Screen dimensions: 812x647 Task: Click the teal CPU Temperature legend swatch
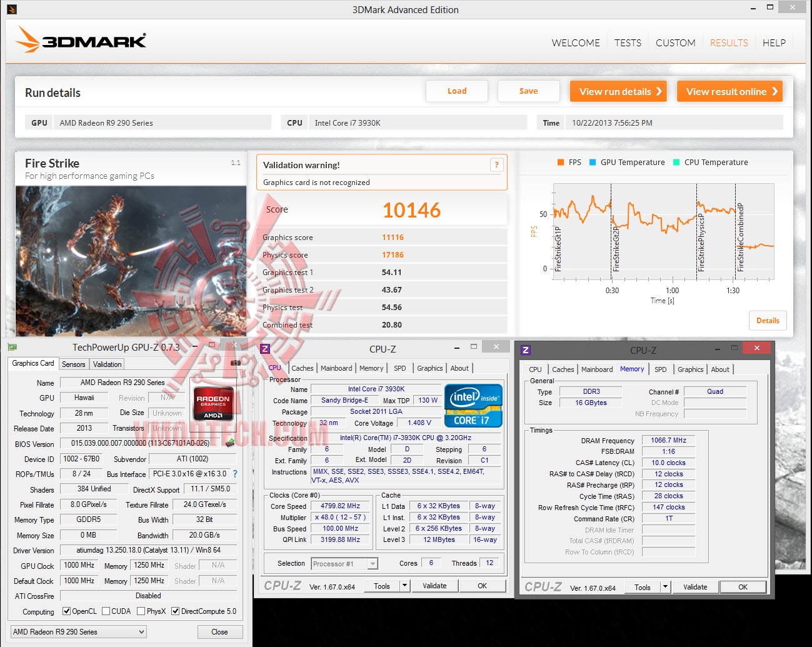click(676, 163)
